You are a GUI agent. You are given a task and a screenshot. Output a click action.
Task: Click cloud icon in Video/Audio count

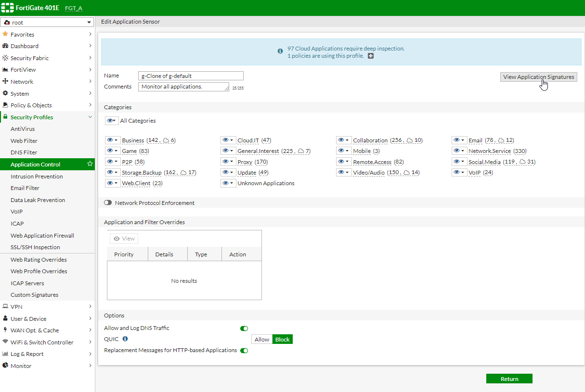(x=407, y=172)
